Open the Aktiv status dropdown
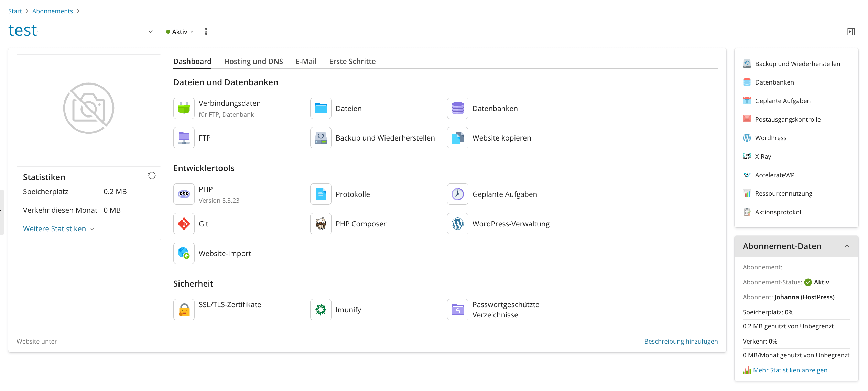 coord(192,32)
